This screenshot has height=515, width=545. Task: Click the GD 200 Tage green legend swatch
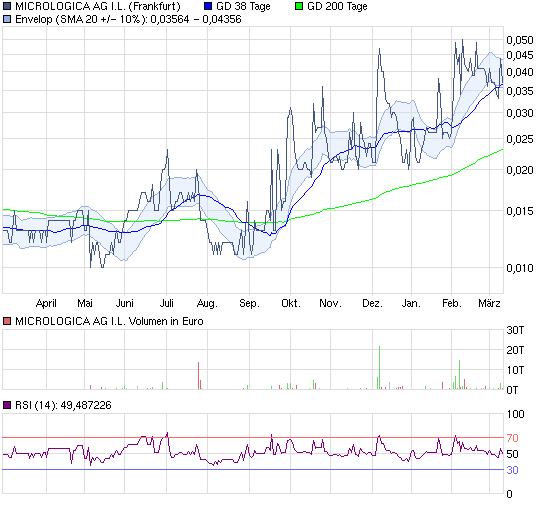(299, 6)
